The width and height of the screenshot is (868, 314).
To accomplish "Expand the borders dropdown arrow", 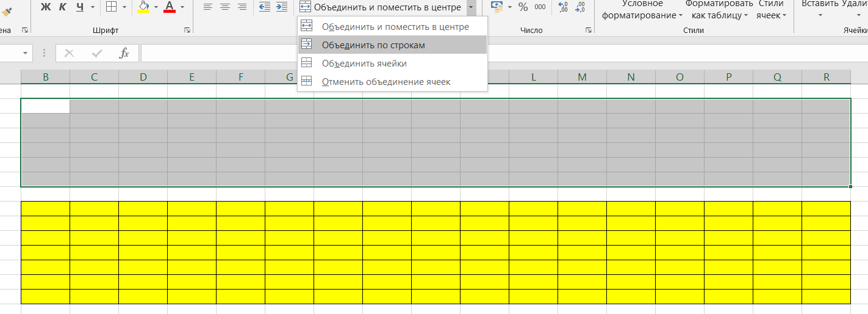I will 124,7.
